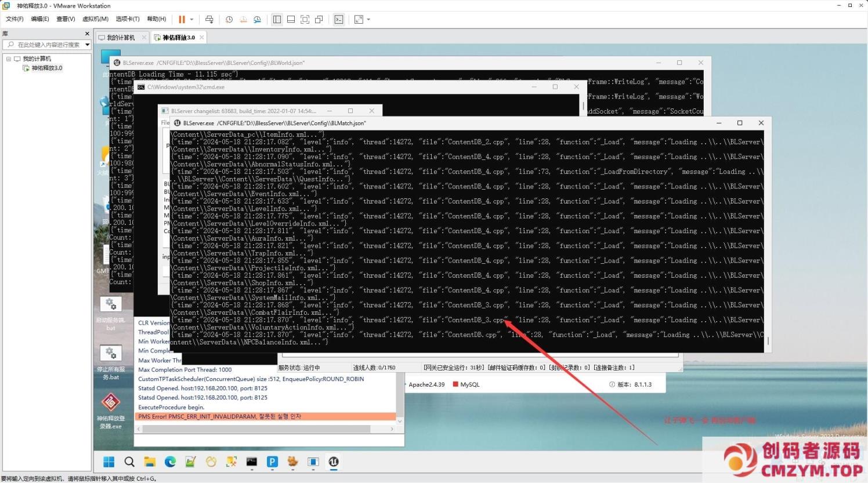Click the Unreal Engine taskbar icon
The width and height of the screenshot is (868, 483).
tap(334, 462)
